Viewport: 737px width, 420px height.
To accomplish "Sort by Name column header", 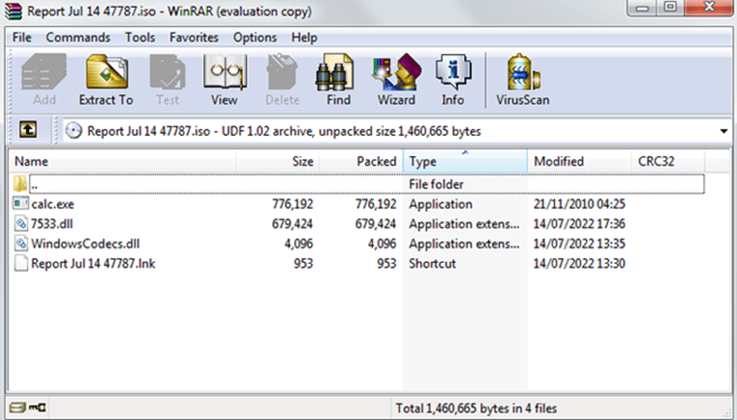I will (x=123, y=161).
